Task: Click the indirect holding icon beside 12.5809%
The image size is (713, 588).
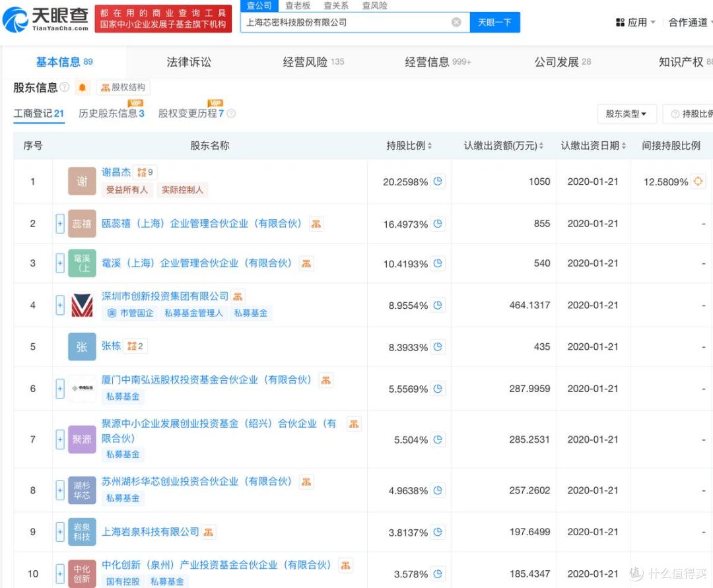Action: 698,181
